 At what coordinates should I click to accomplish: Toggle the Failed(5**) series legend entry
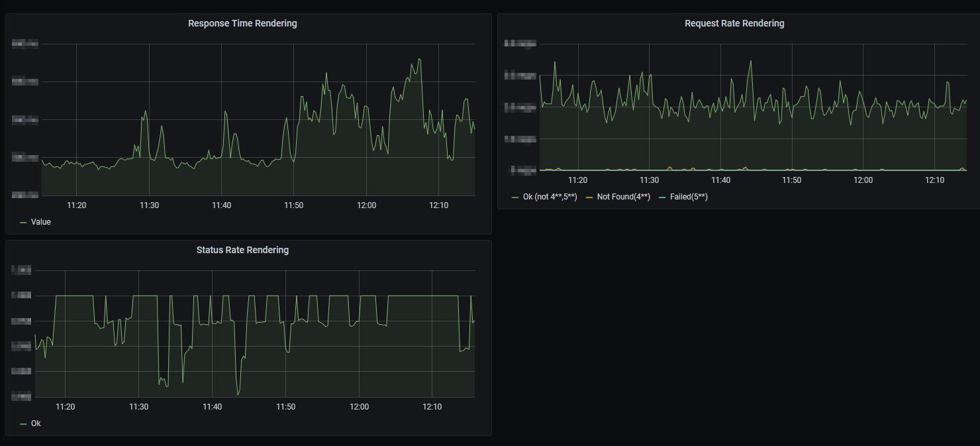click(689, 197)
